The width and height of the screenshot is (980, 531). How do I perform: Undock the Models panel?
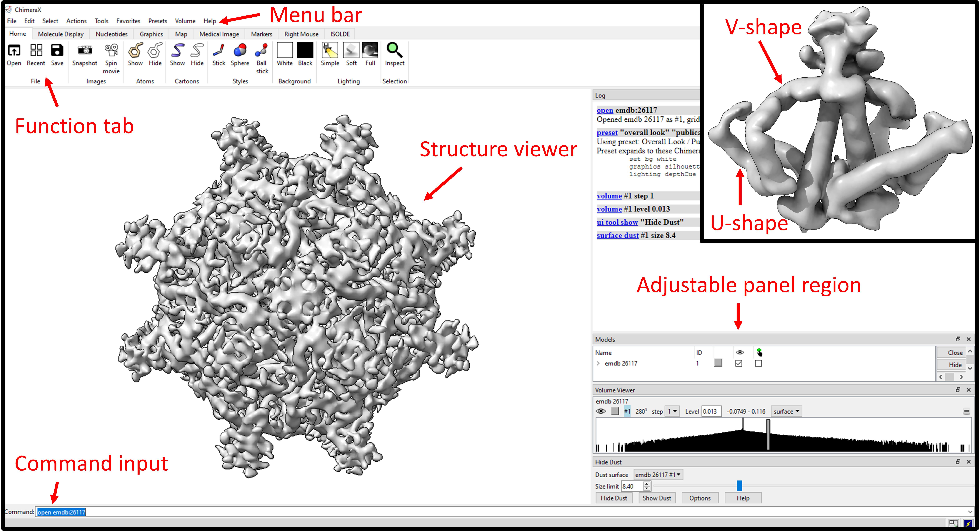958,339
